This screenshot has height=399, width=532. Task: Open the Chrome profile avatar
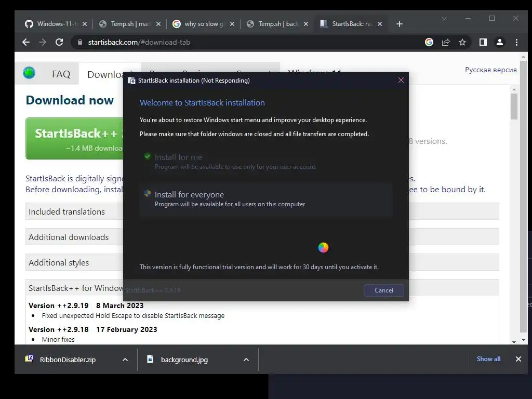tap(500, 42)
